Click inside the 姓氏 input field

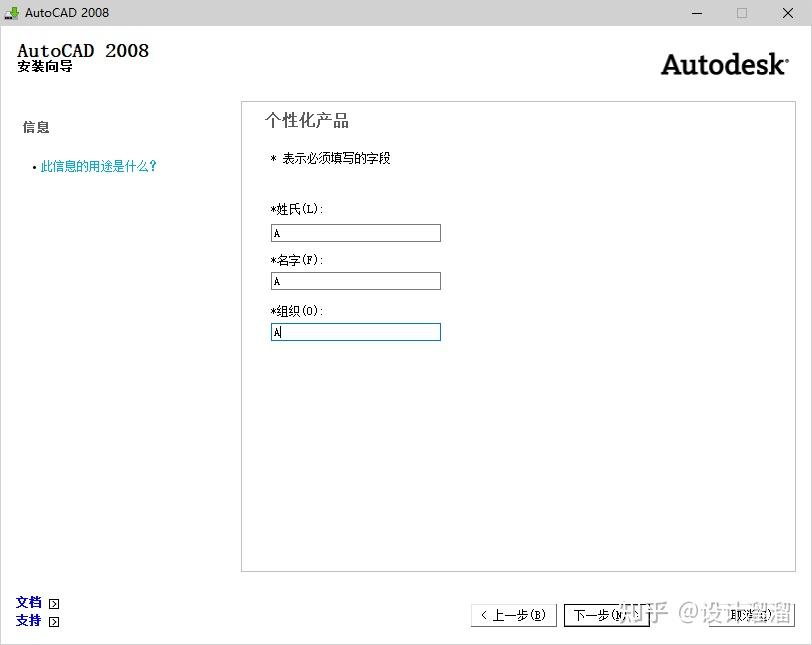pyautogui.click(x=355, y=232)
